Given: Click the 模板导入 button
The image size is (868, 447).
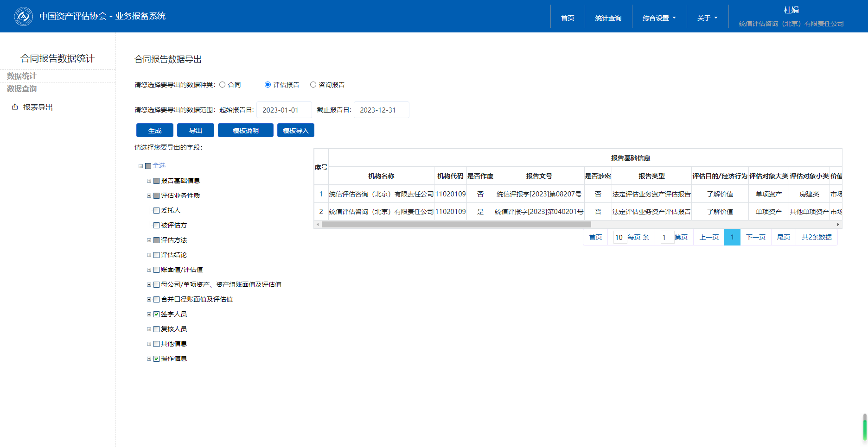Looking at the screenshot, I should point(295,131).
